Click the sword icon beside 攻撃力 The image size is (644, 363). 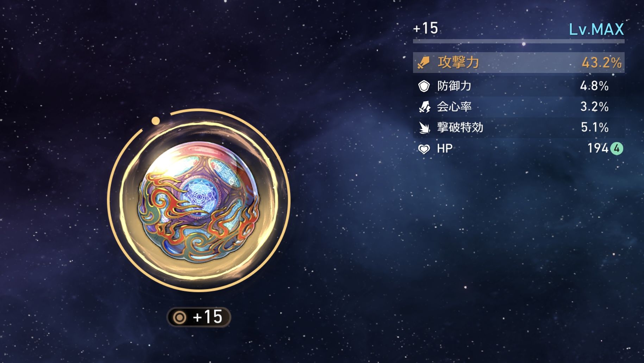[424, 62]
